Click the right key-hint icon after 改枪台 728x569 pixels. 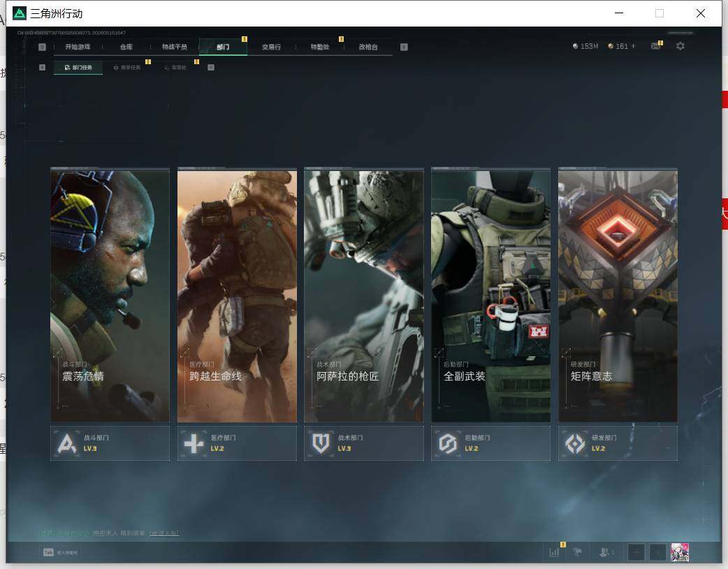tap(404, 47)
